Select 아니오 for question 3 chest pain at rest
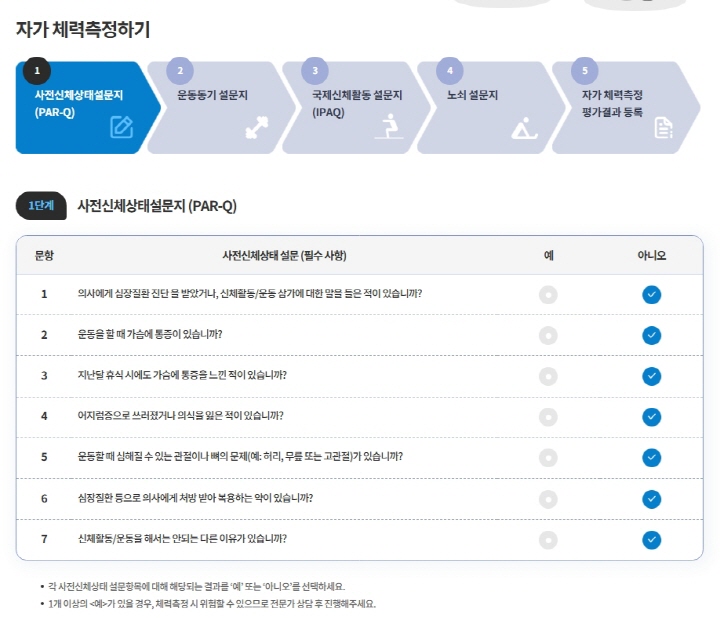720x618 pixels. (652, 376)
